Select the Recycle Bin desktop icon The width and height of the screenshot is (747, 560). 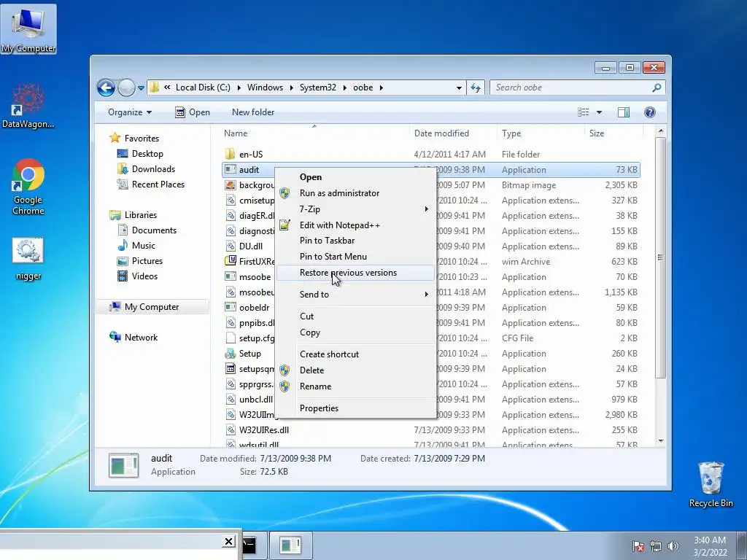tap(711, 485)
